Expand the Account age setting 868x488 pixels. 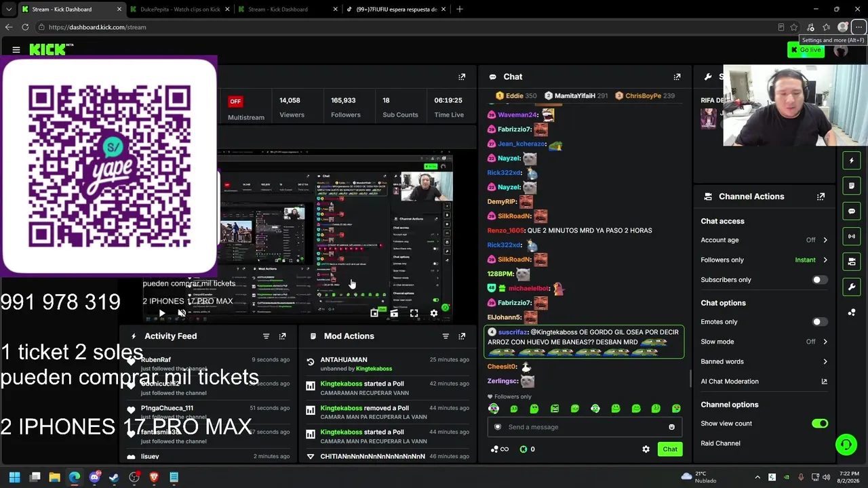click(x=764, y=240)
